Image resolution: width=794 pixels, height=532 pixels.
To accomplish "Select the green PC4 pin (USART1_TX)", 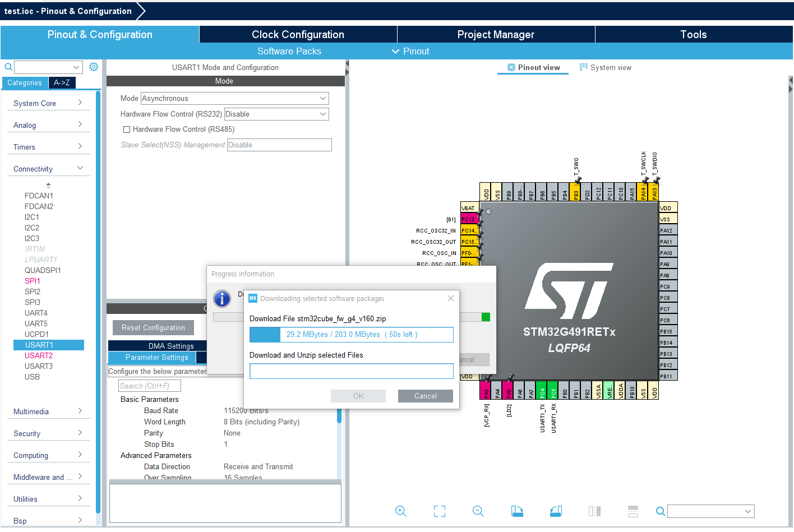I will [x=542, y=390].
